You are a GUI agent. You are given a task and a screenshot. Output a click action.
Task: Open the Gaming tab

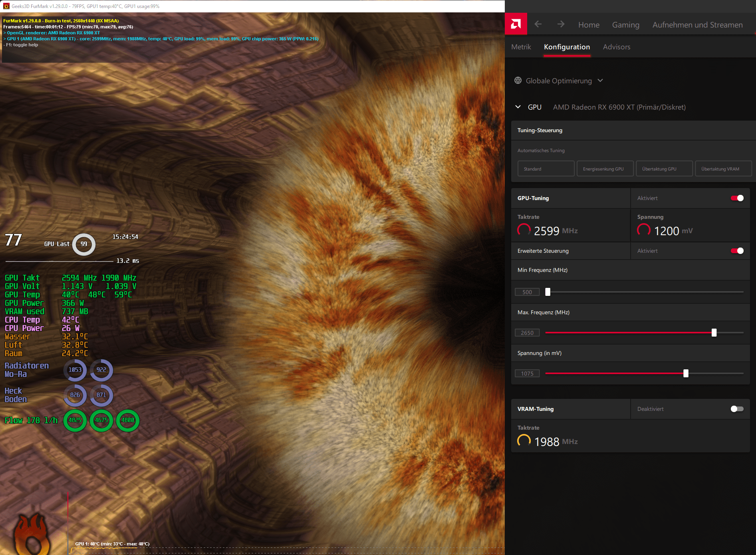tap(626, 25)
